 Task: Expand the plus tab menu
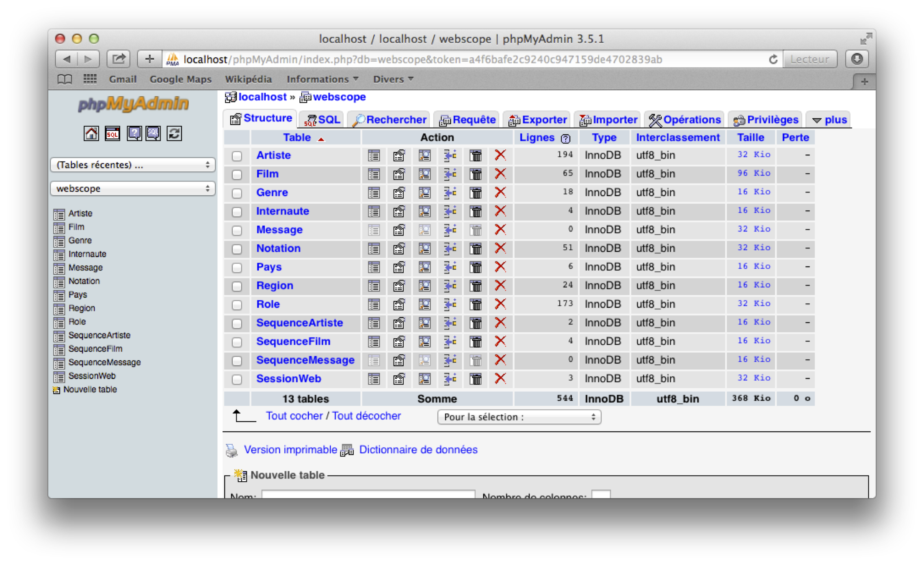pyautogui.click(x=829, y=120)
